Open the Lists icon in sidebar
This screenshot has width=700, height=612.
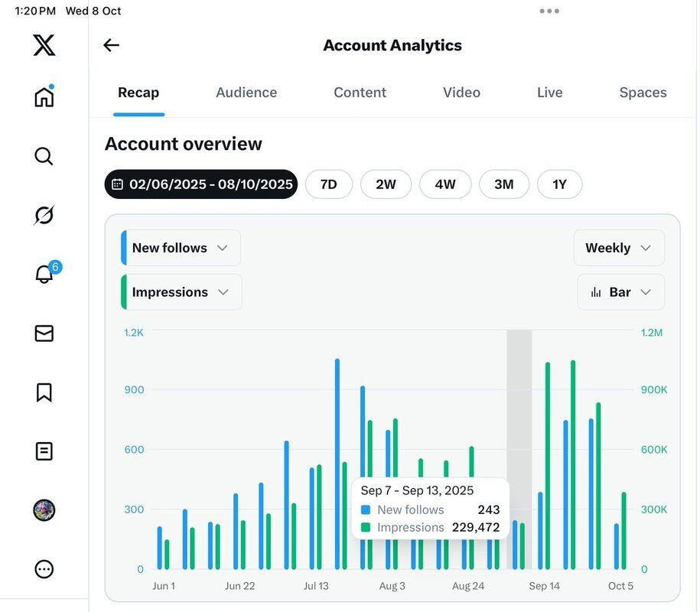[44, 451]
